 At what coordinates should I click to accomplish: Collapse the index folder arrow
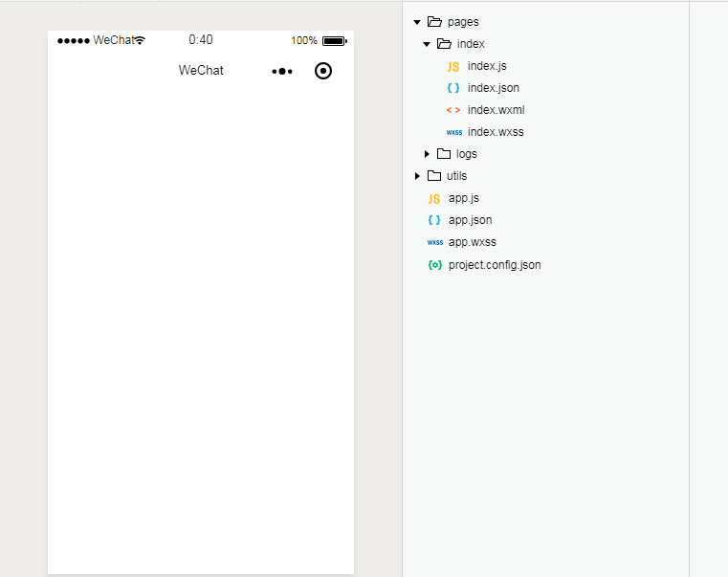tap(427, 44)
